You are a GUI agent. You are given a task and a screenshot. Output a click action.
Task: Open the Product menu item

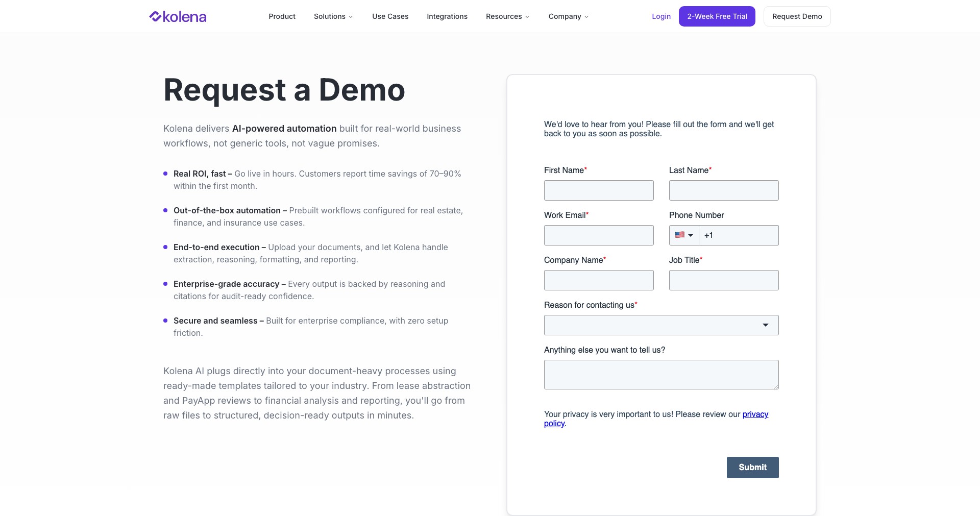tap(282, 16)
